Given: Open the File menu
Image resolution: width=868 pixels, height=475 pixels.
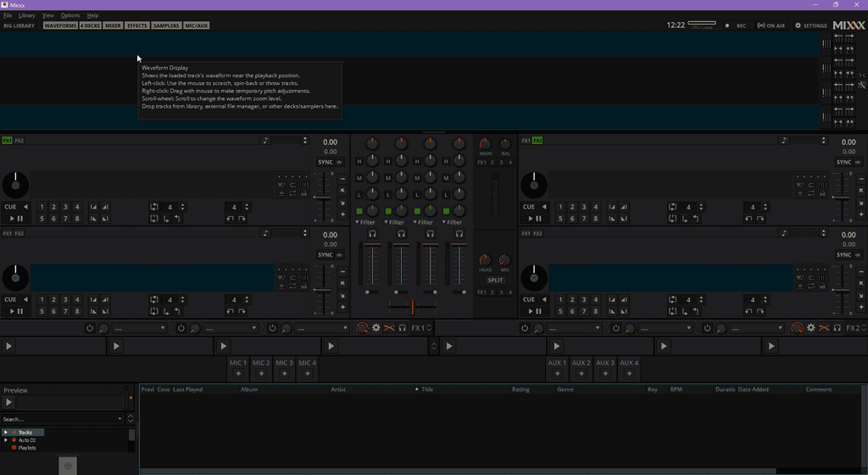Looking at the screenshot, I should coord(8,15).
